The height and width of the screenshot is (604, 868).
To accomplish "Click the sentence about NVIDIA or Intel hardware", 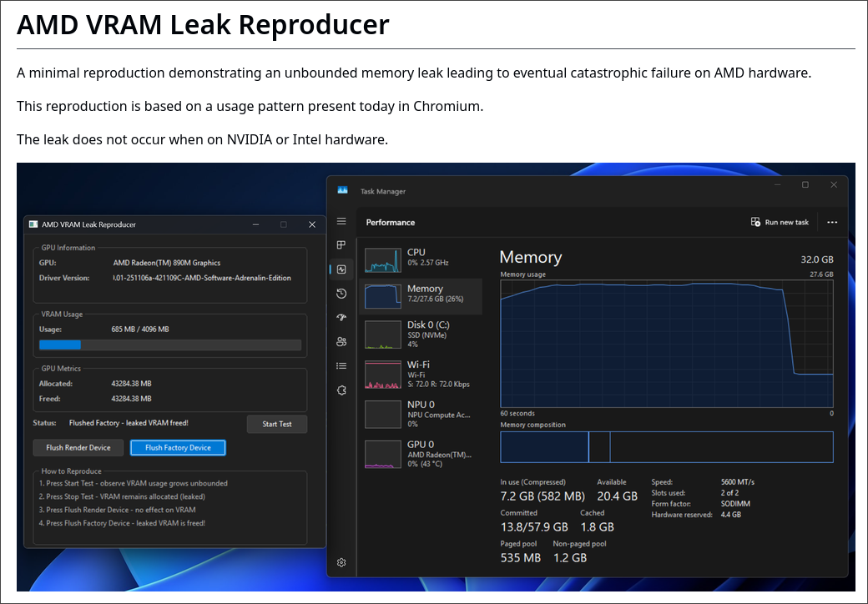I will point(202,139).
